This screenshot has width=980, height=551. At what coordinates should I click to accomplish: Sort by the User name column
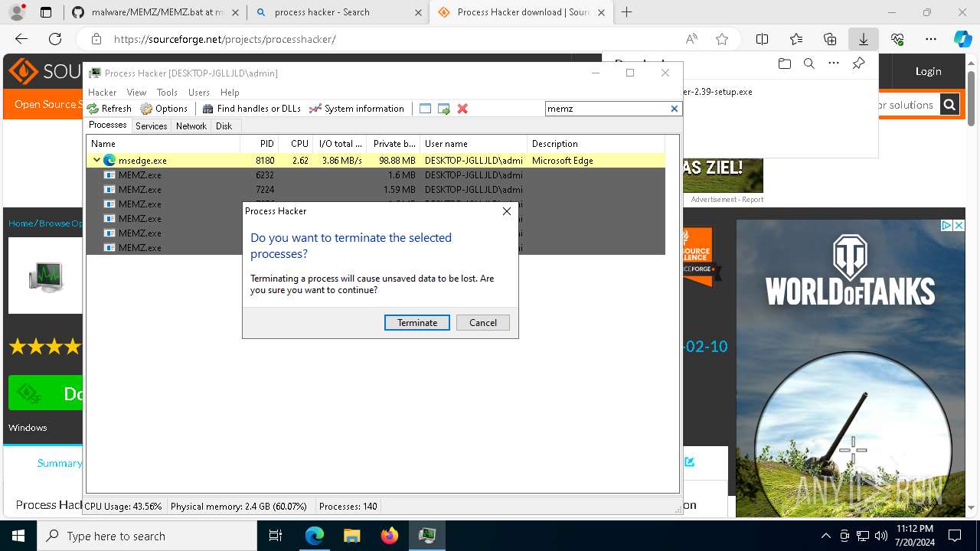point(474,144)
